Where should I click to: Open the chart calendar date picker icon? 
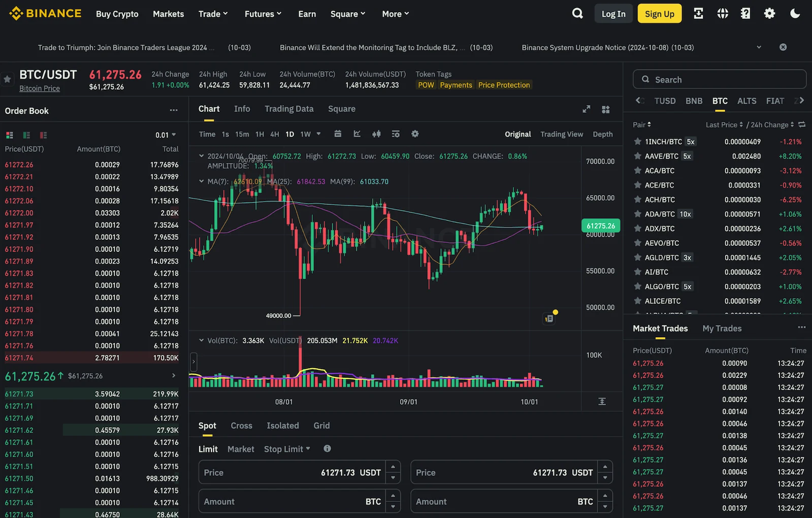(x=338, y=134)
